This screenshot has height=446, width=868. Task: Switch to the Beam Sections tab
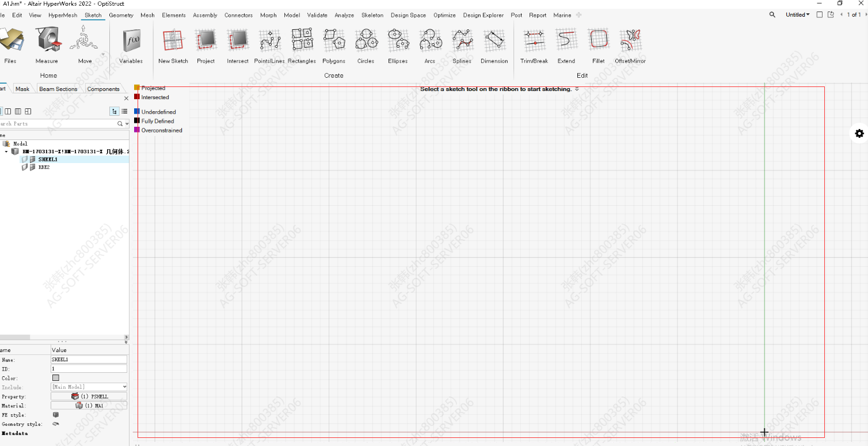pos(58,89)
